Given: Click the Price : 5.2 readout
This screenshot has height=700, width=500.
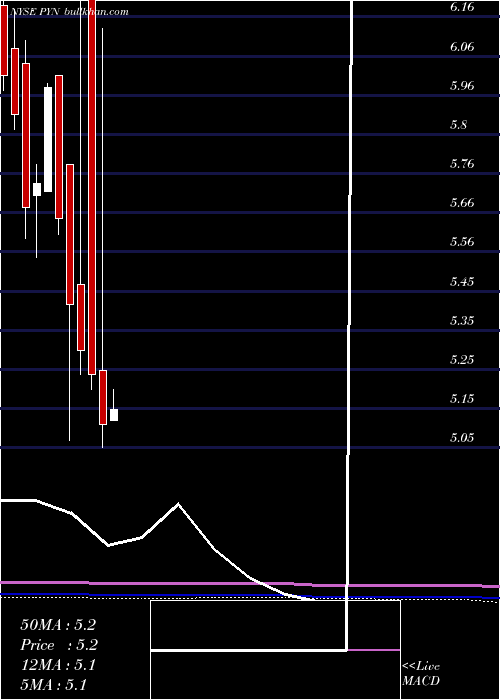Looking at the screenshot, I should (59, 645).
